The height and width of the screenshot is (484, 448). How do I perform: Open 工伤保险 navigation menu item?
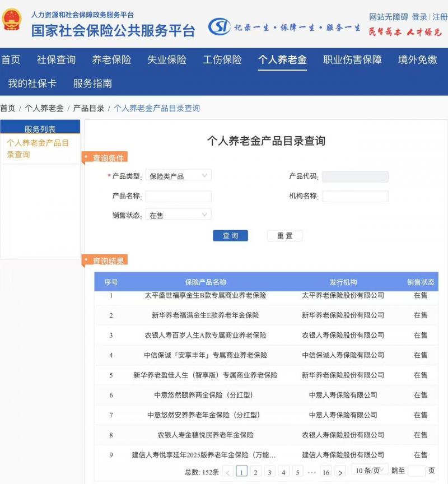[x=222, y=59]
